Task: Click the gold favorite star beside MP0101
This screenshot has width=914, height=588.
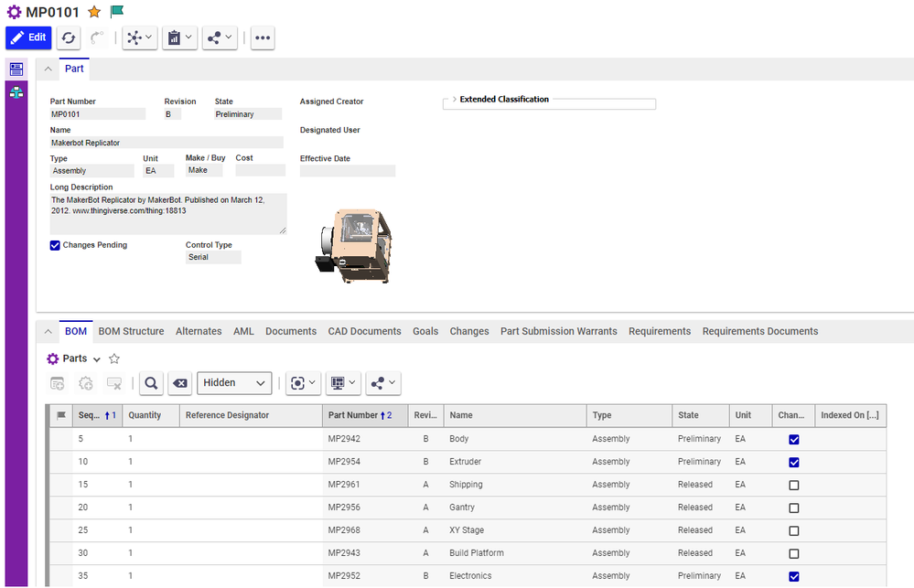Action: [94, 12]
